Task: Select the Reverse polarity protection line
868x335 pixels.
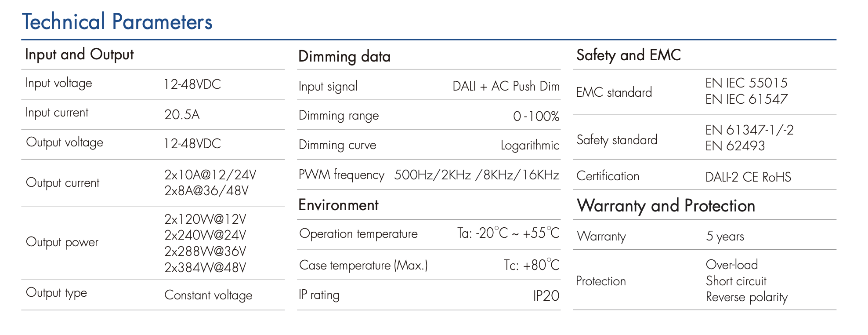Action: [x=746, y=297]
